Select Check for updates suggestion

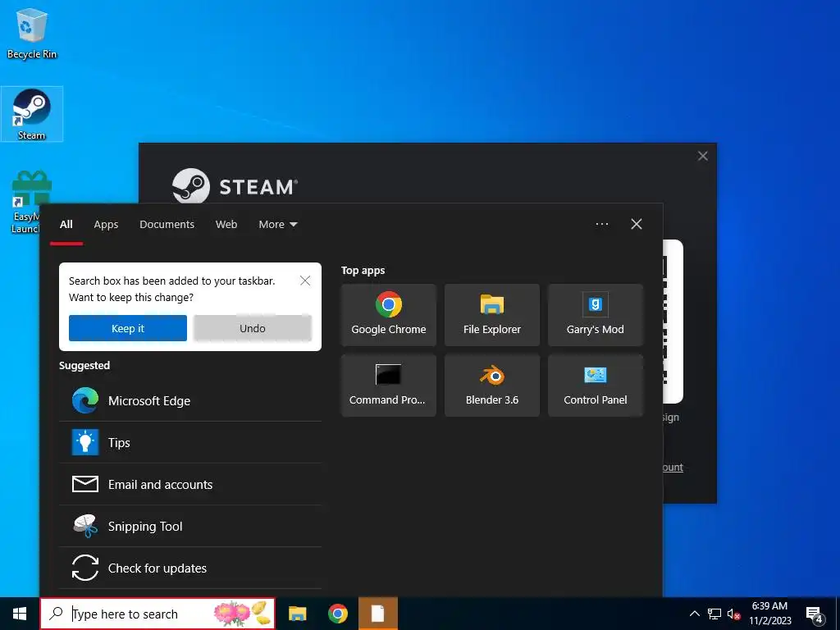(x=190, y=568)
